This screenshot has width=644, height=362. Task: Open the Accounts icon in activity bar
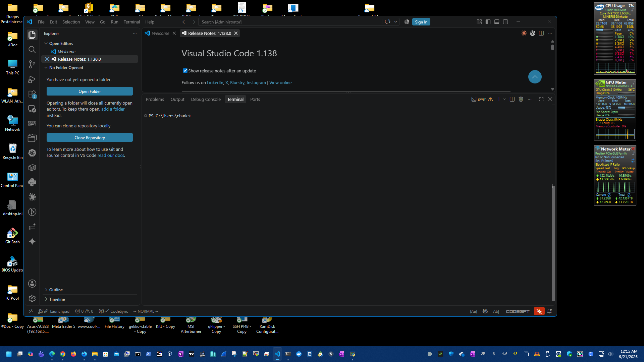pos(32,284)
